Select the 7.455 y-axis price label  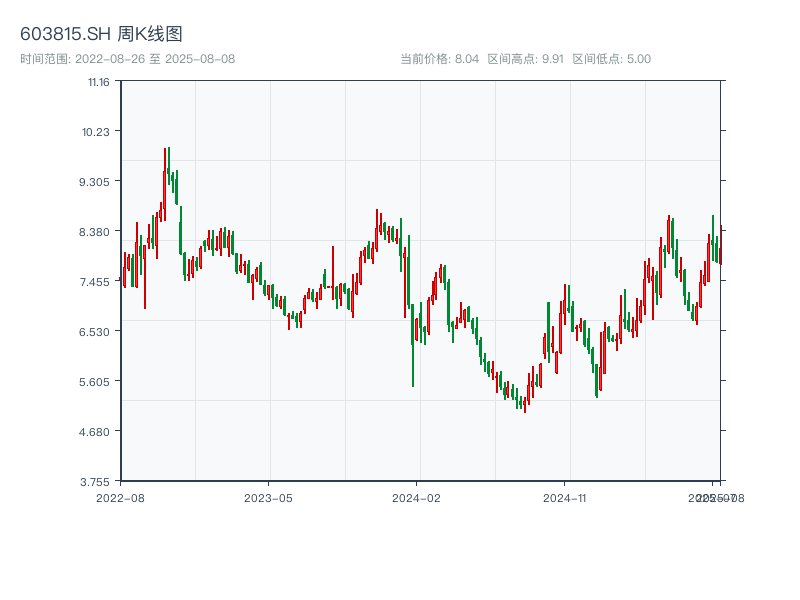pyautogui.click(x=96, y=282)
